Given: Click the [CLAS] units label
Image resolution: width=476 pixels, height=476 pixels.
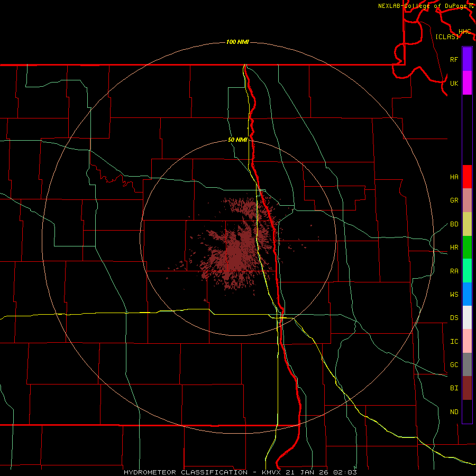Looking at the screenshot, I should (x=447, y=36).
